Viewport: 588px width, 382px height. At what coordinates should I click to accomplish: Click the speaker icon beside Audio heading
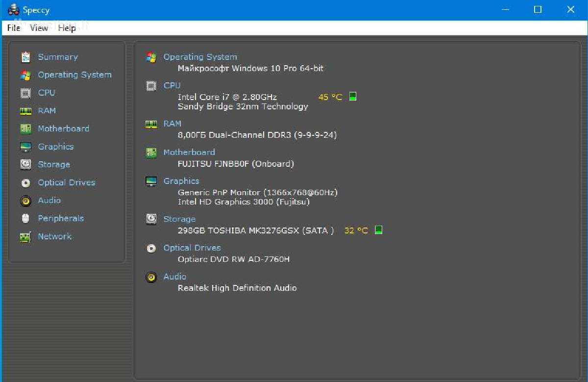(x=151, y=277)
